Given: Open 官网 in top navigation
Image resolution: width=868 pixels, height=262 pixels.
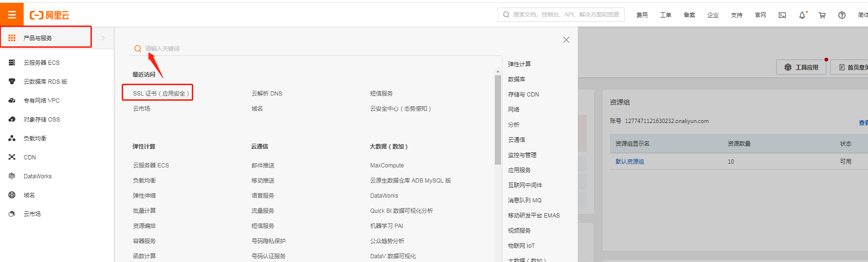Looking at the screenshot, I should point(761,15).
